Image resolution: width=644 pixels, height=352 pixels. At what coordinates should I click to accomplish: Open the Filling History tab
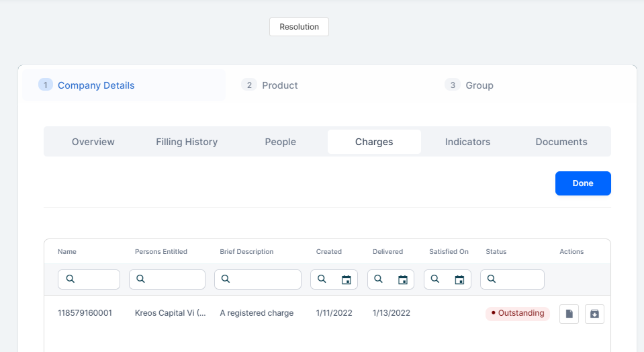point(187,142)
